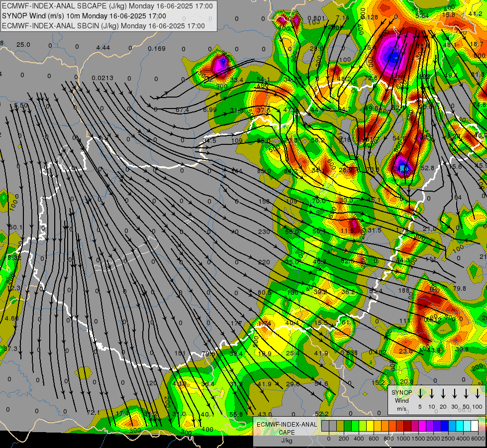Click the 4.44 value on the map
This screenshot has height=448, width=487.
pos(103,48)
